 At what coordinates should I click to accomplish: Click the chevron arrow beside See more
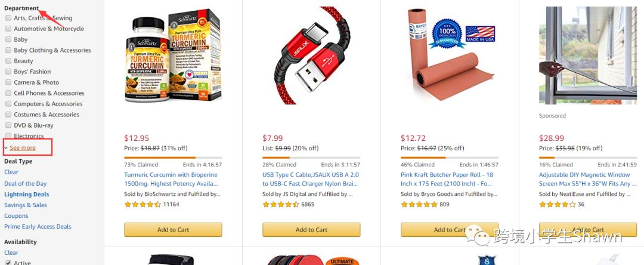click(x=6, y=147)
